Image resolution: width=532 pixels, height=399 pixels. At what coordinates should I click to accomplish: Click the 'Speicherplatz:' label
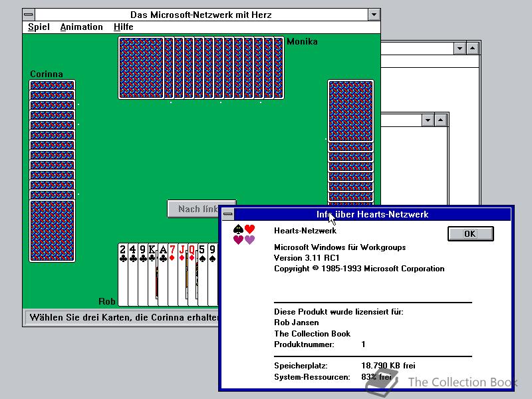301,366
